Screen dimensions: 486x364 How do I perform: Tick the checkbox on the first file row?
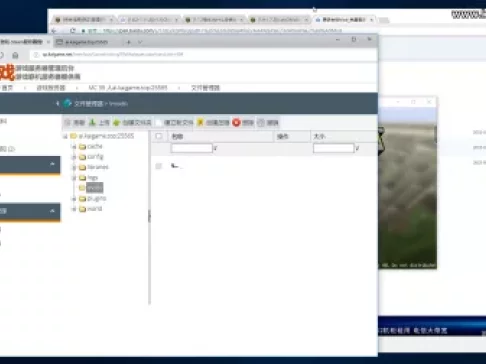pyautogui.click(x=159, y=166)
